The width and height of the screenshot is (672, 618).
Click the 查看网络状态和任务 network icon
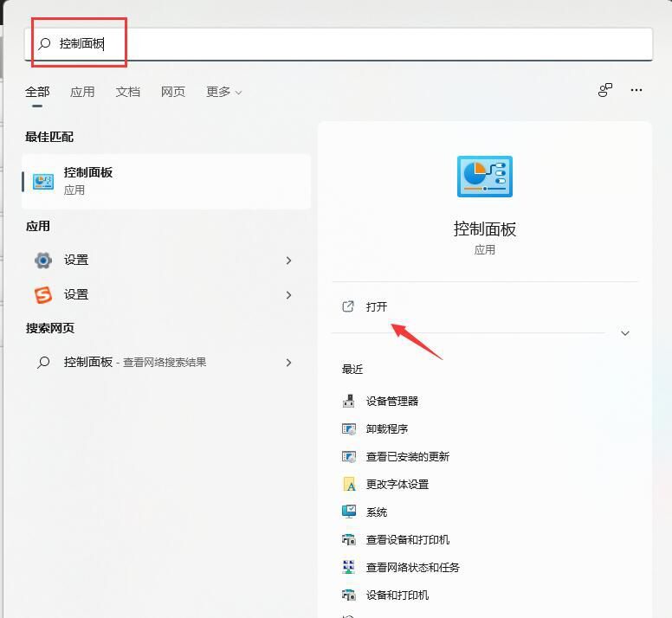pos(349,567)
